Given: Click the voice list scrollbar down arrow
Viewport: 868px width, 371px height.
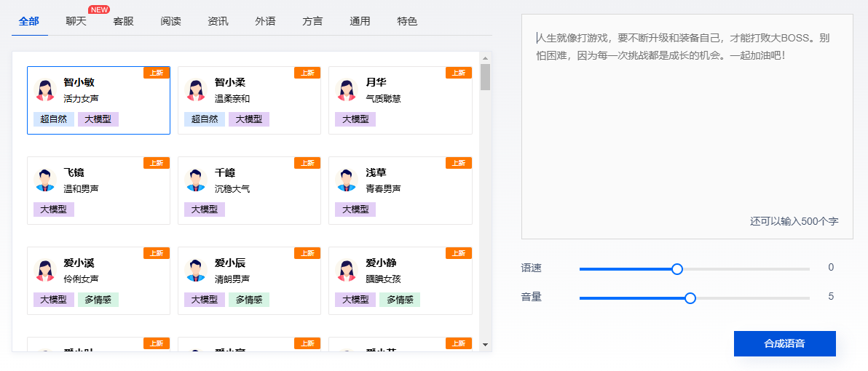Looking at the screenshot, I should pyautogui.click(x=486, y=345).
